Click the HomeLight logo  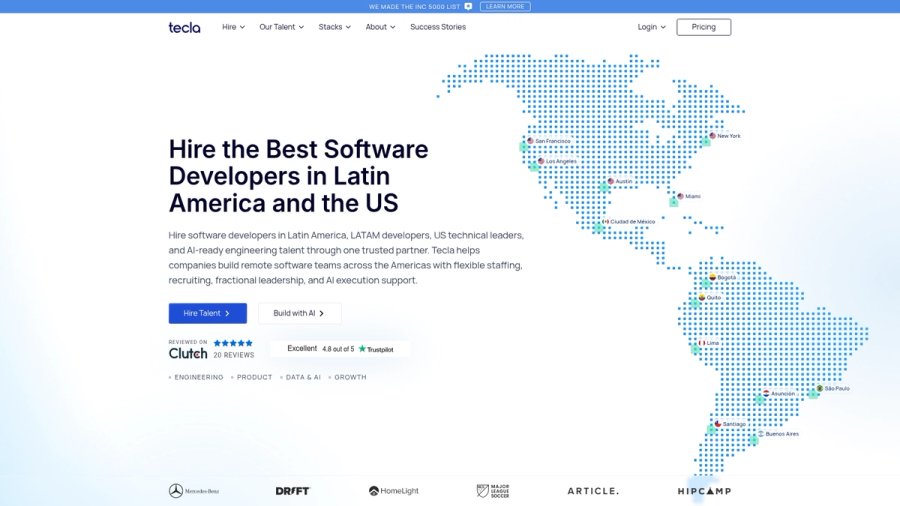pyautogui.click(x=394, y=491)
